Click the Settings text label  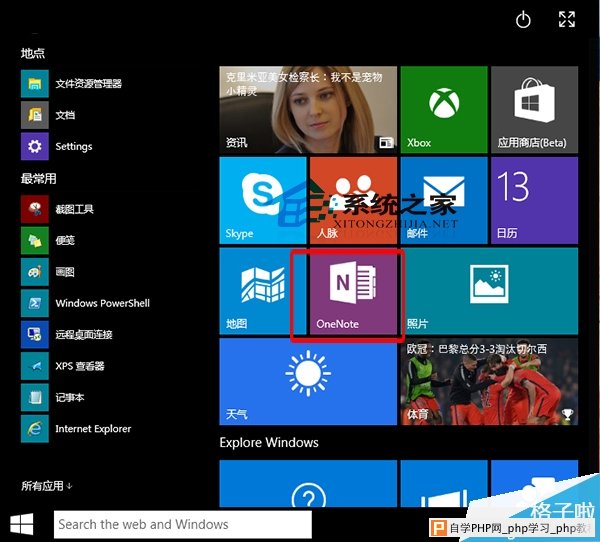(x=74, y=147)
